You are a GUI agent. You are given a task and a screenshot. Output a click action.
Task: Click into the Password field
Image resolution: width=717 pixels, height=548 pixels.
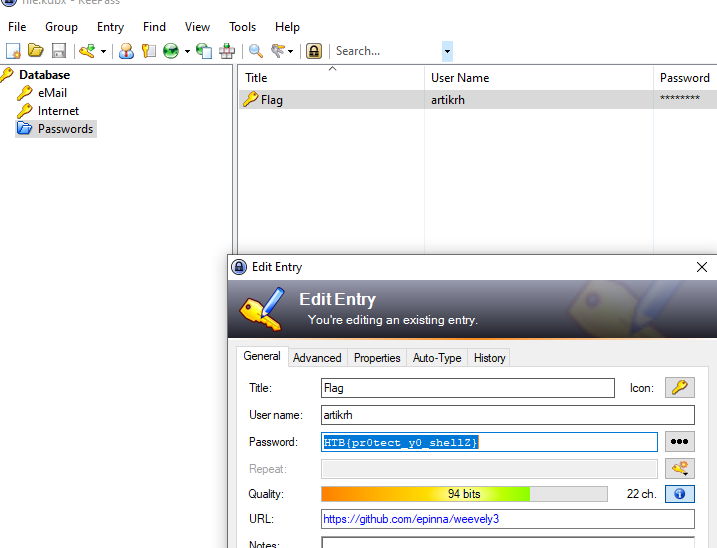click(489, 442)
